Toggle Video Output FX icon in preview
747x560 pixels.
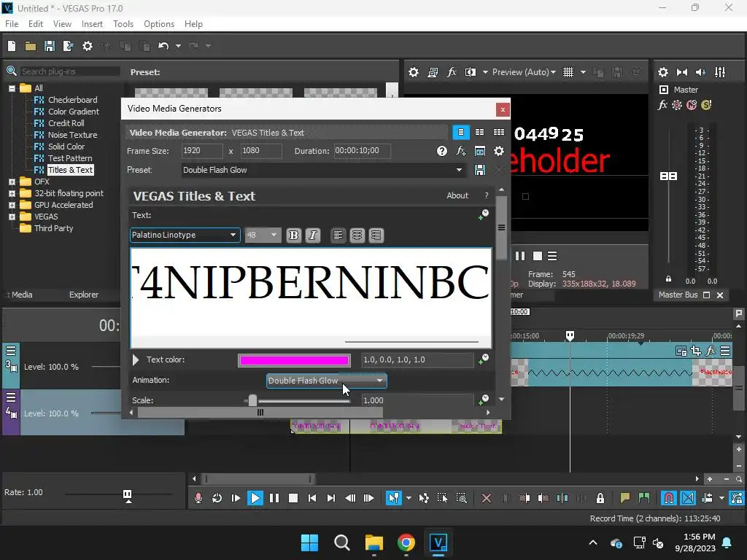click(x=451, y=72)
